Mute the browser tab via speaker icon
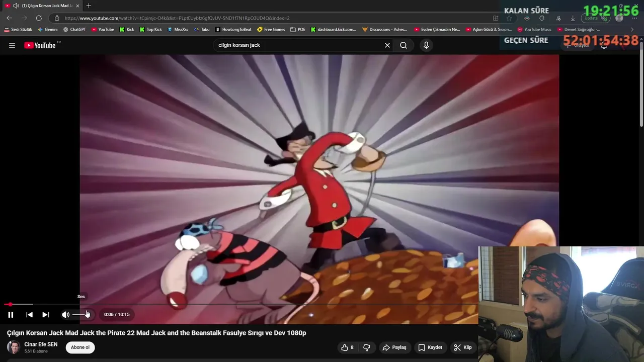 16,6
